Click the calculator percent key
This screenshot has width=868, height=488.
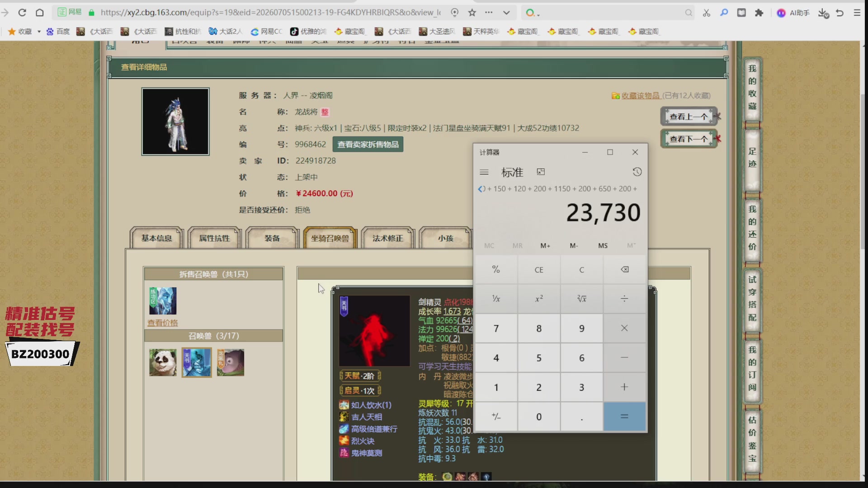[x=496, y=270]
